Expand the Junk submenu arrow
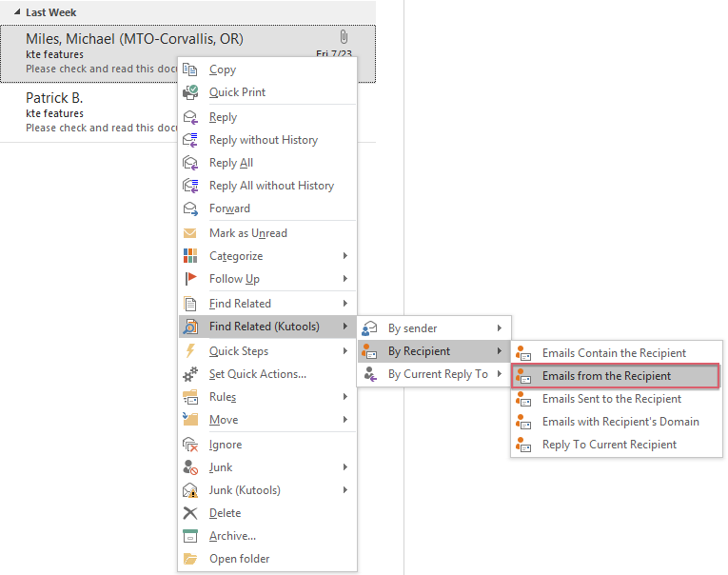This screenshot has height=575, width=728. (x=344, y=466)
